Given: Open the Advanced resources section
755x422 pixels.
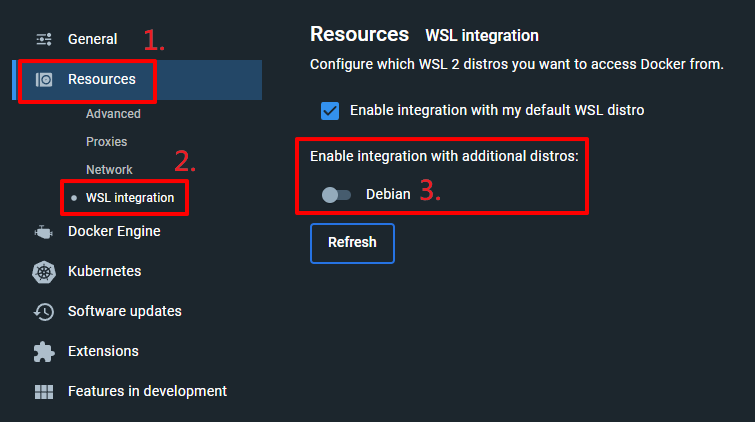Looking at the screenshot, I should click(x=113, y=114).
